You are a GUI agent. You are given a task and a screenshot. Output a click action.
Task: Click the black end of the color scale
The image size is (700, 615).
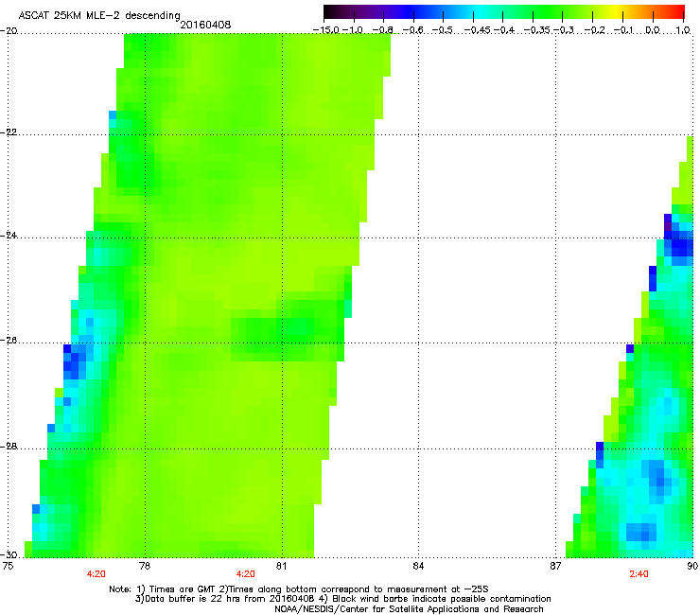(330, 11)
